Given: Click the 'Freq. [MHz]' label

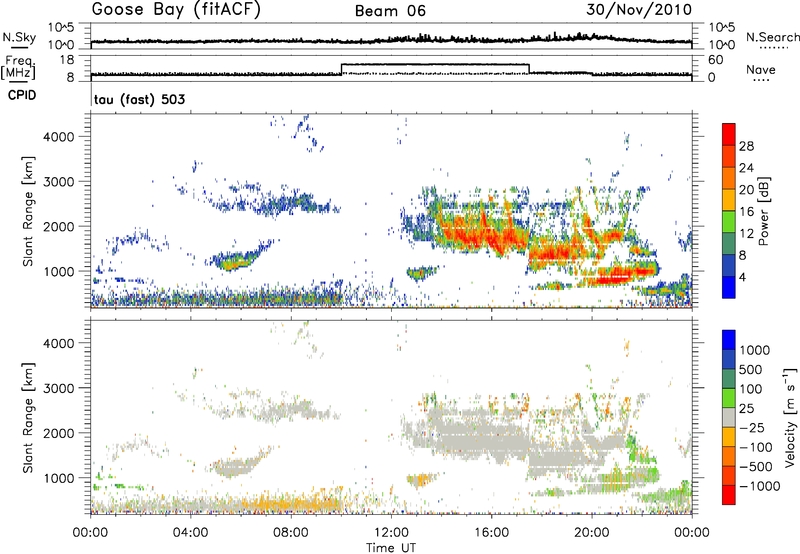Looking at the screenshot, I should pyautogui.click(x=18, y=67).
